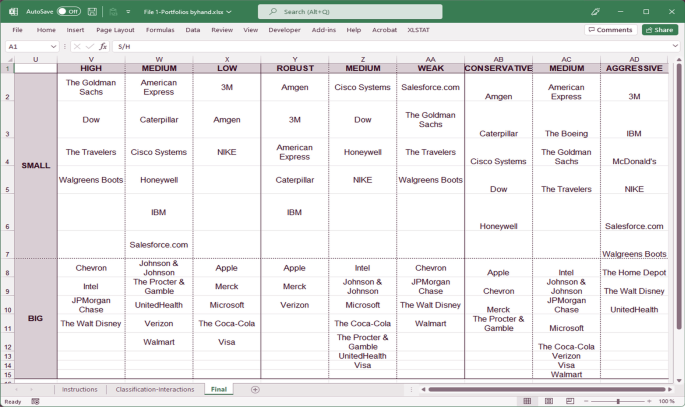Open the Name Box dropdown arrow
This screenshot has height=407, width=685.
(x=54, y=46)
